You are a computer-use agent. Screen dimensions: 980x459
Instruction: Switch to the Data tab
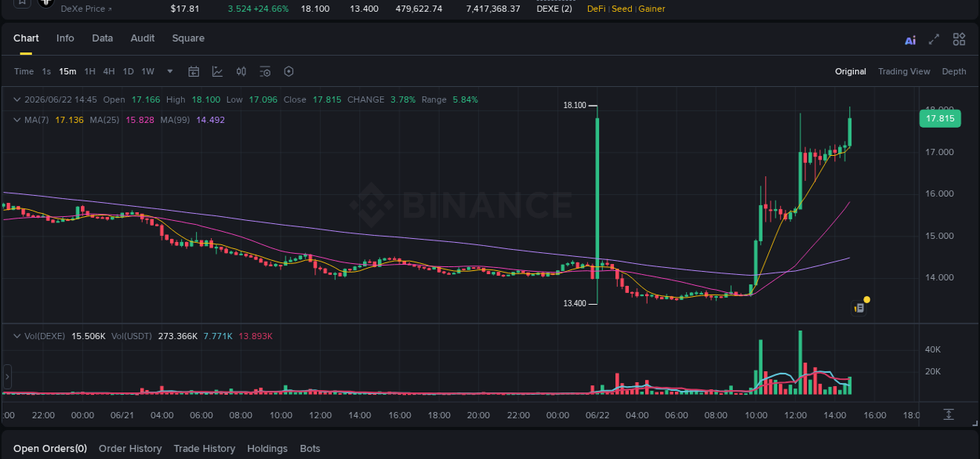102,38
